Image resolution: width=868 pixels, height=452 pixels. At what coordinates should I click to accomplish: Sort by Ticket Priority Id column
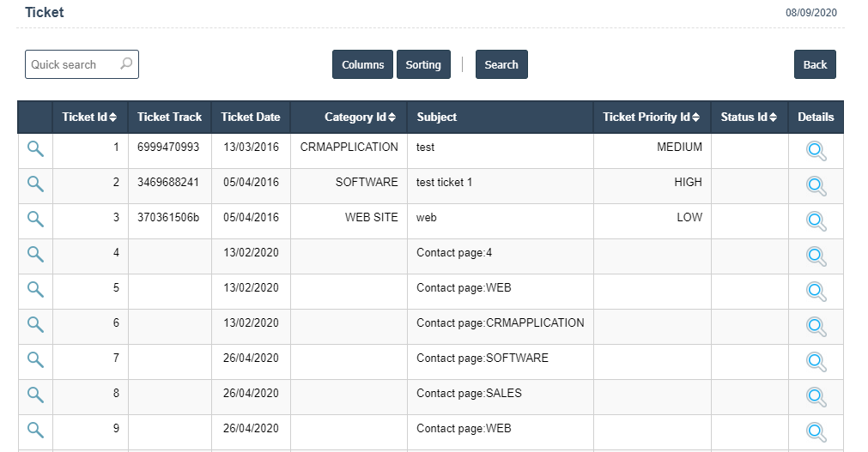pyautogui.click(x=652, y=118)
